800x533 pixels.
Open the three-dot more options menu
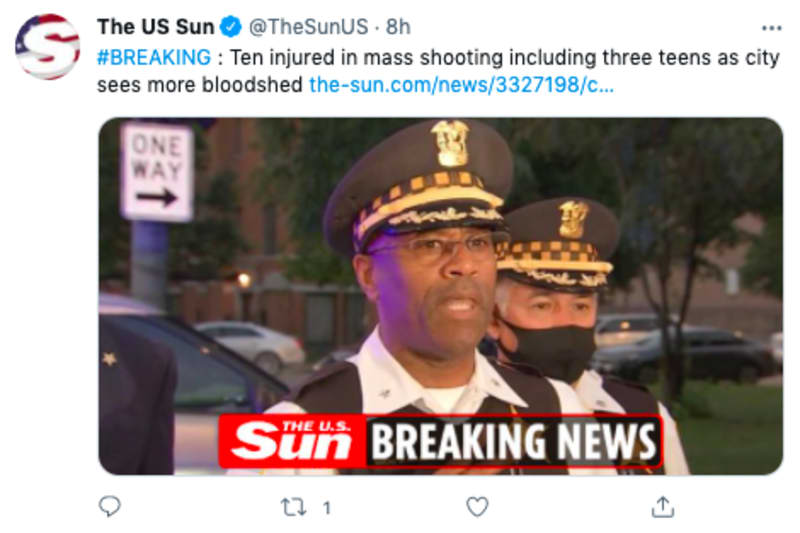coord(771,28)
